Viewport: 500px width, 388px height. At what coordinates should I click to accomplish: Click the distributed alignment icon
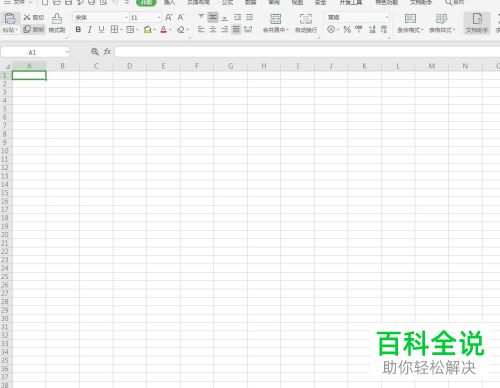pyautogui.click(x=248, y=29)
